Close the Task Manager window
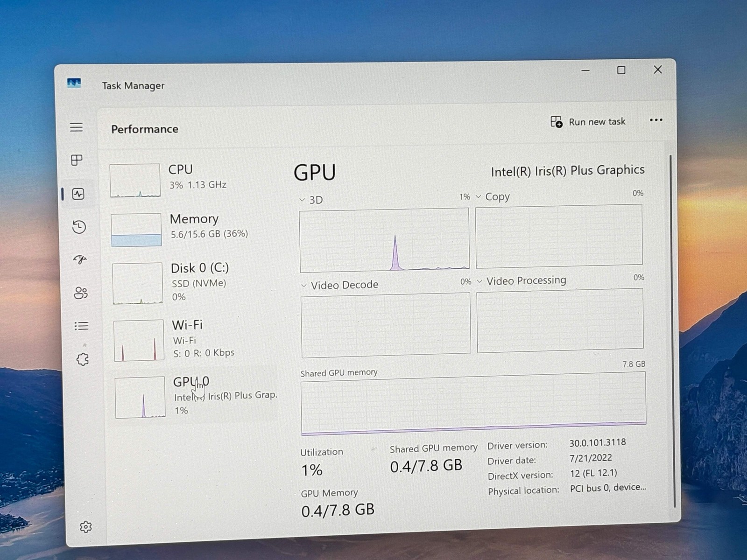This screenshot has height=560, width=747. (x=658, y=70)
